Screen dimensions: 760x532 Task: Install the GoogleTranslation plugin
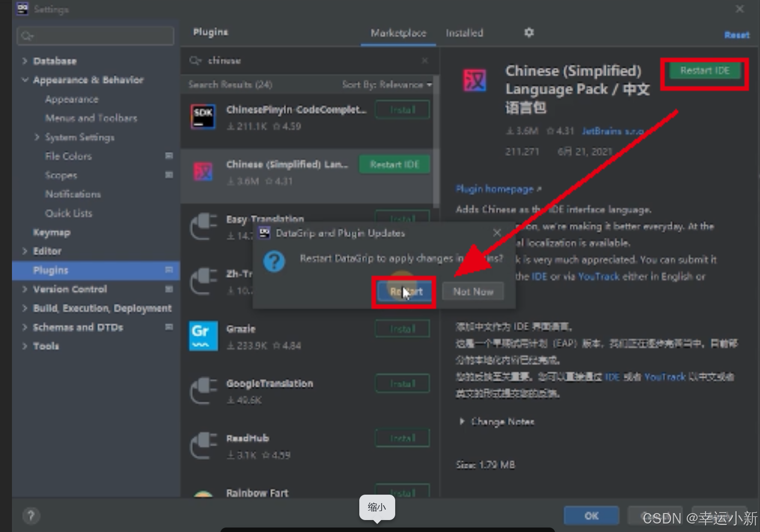[x=403, y=384]
